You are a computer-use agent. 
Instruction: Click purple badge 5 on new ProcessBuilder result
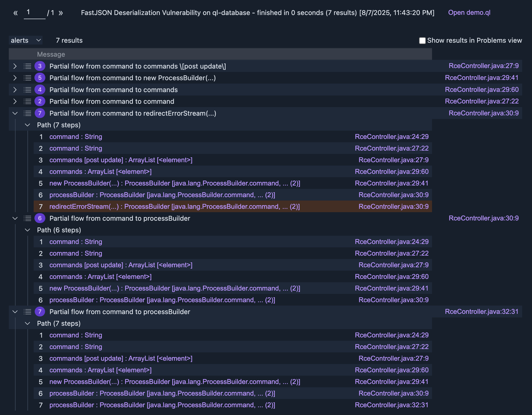[40, 78]
